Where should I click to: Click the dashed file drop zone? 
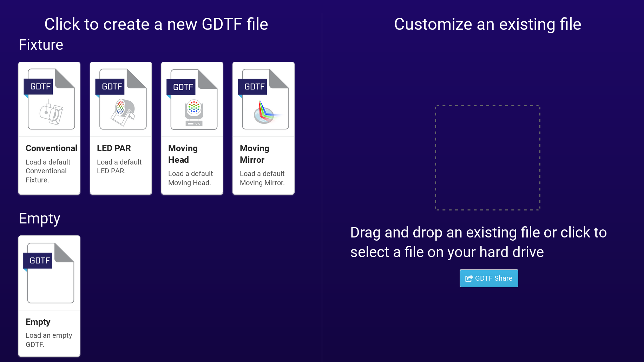[488, 158]
